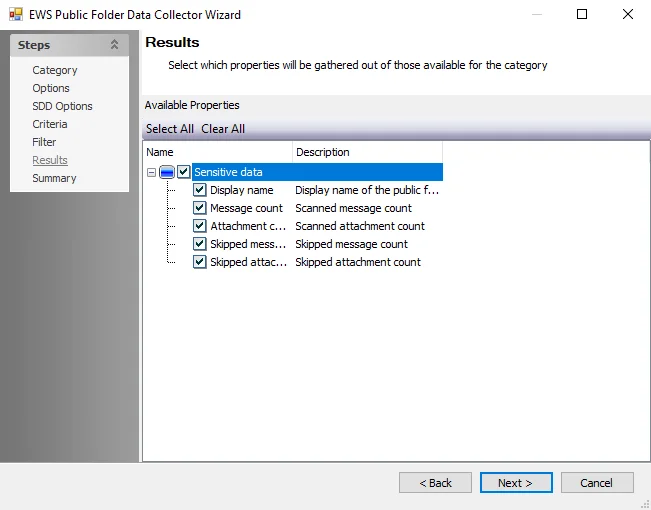Screen dimensions: 651x510
Task: Sort by the Description column header
Action: [x=367, y=152]
